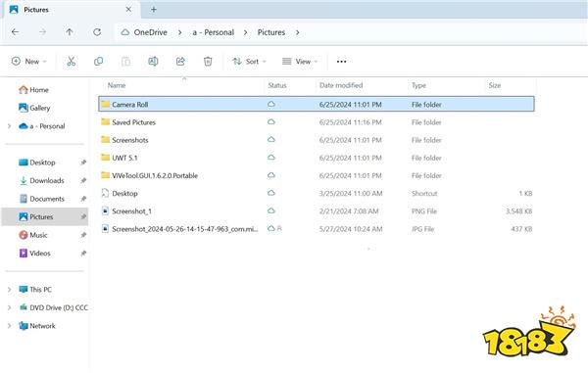Viewport: 588px width, 373px height.
Task: Select the Camera Roll folder
Action: coord(317,104)
